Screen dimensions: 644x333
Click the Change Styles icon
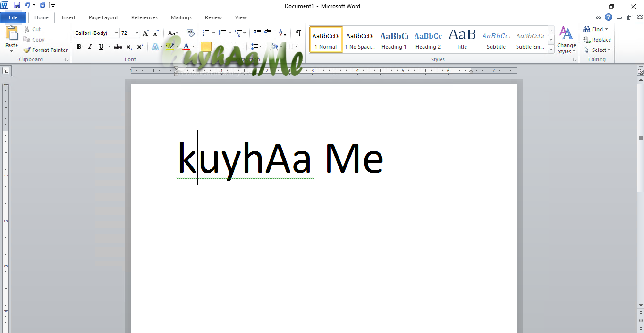pos(566,40)
